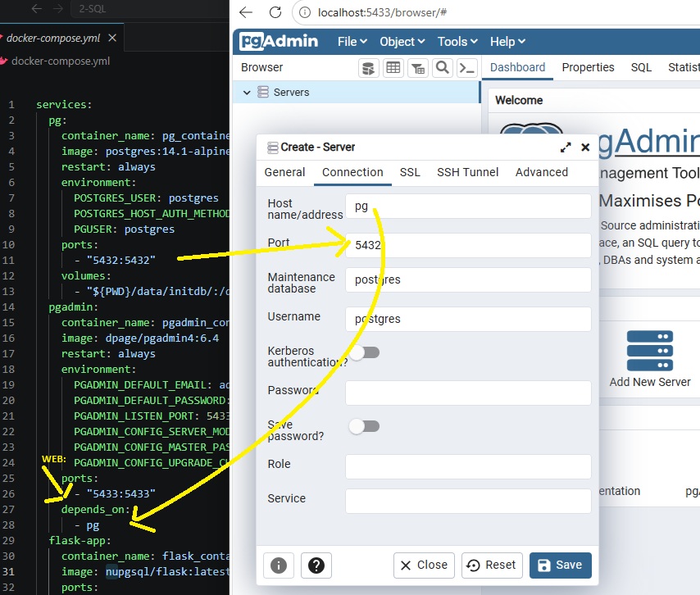Open the Object menu dropdown

(x=402, y=42)
